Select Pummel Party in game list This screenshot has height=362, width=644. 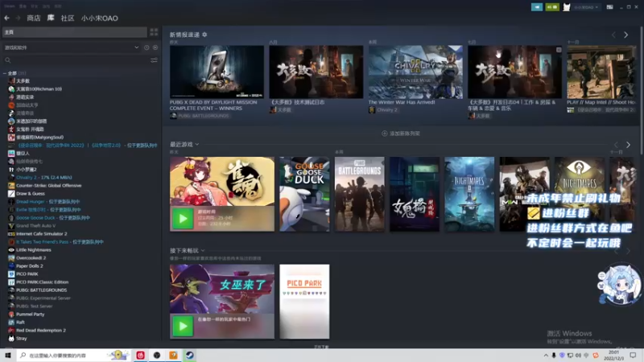pos(30,314)
